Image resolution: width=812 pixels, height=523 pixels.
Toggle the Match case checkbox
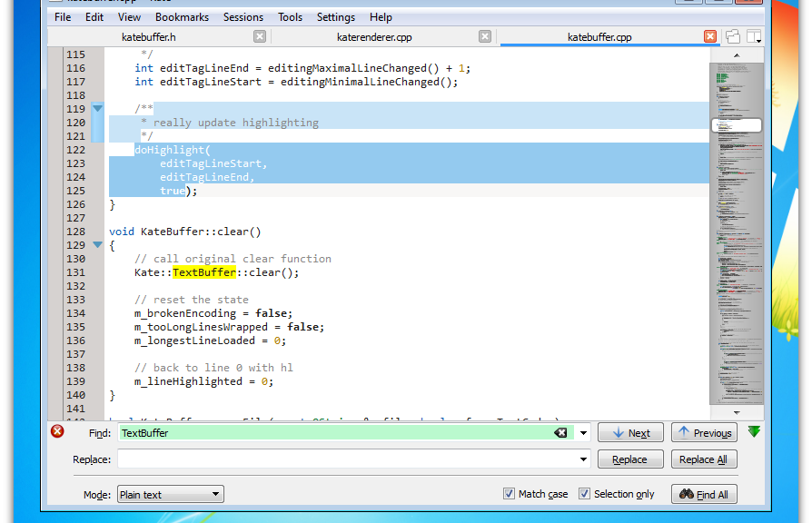pos(509,494)
